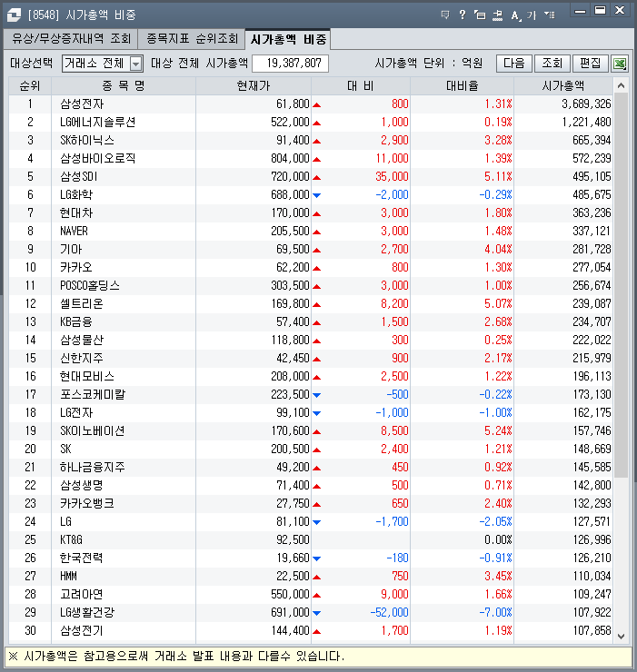Select the 현대차 row

[x=311, y=213]
